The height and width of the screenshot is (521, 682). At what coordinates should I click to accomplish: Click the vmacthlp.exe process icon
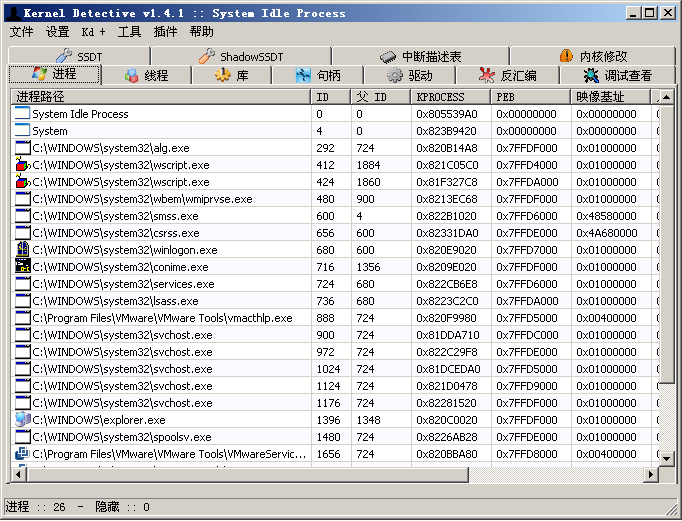(23, 318)
